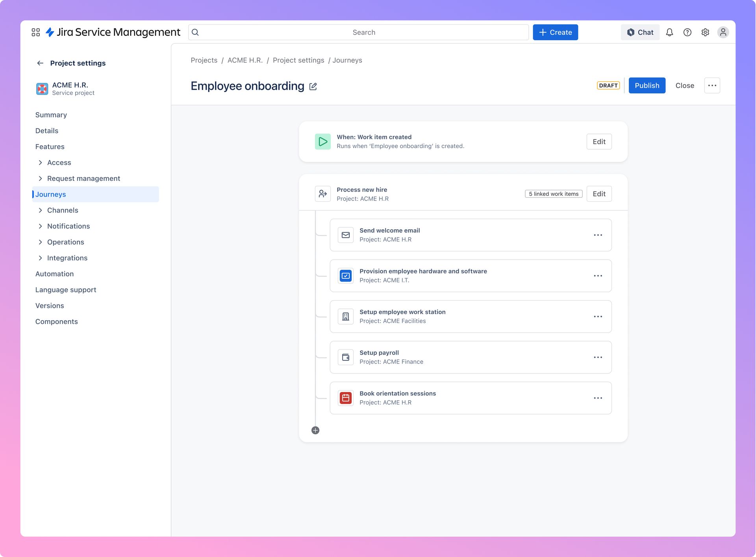The width and height of the screenshot is (756, 557).
Task: Open notifications bell
Action: pos(670,32)
